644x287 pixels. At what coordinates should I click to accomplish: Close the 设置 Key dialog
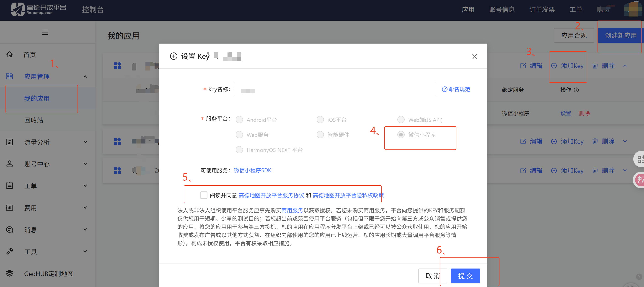click(x=474, y=57)
